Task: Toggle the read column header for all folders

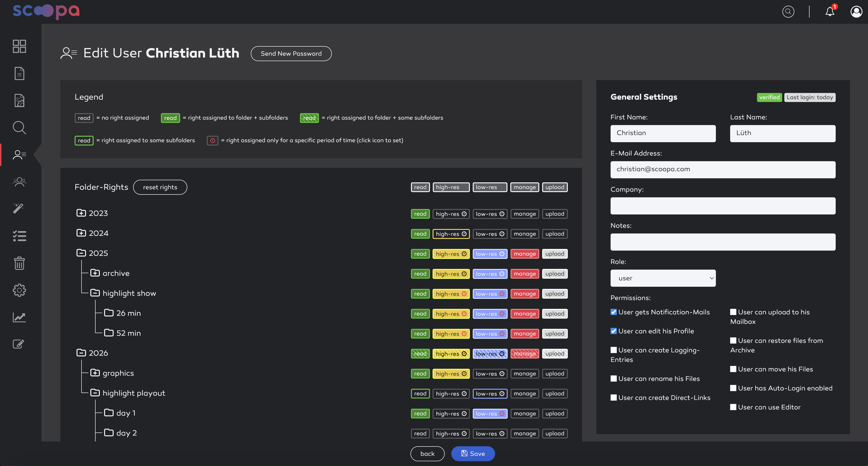Action: (420, 187)
